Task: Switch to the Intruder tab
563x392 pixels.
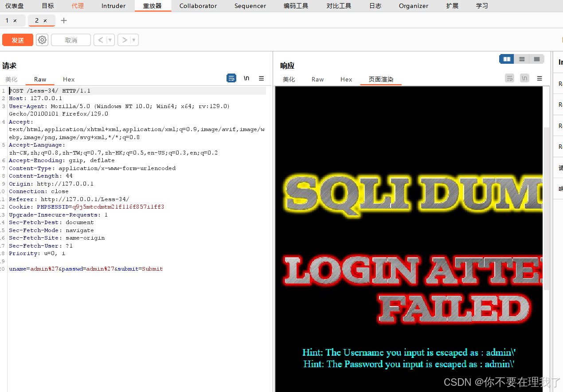Action: [113, 6]
